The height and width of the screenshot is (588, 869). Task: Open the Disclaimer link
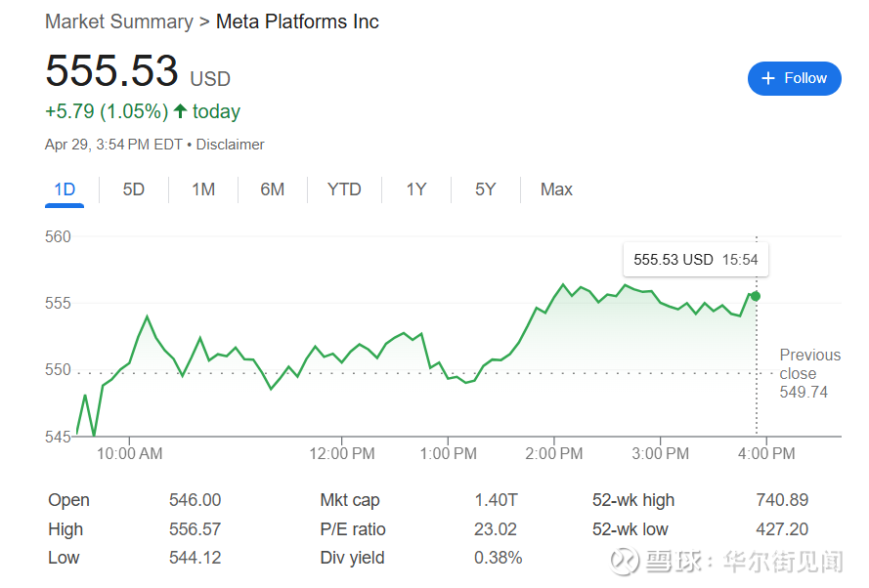(x=231, y=145)
